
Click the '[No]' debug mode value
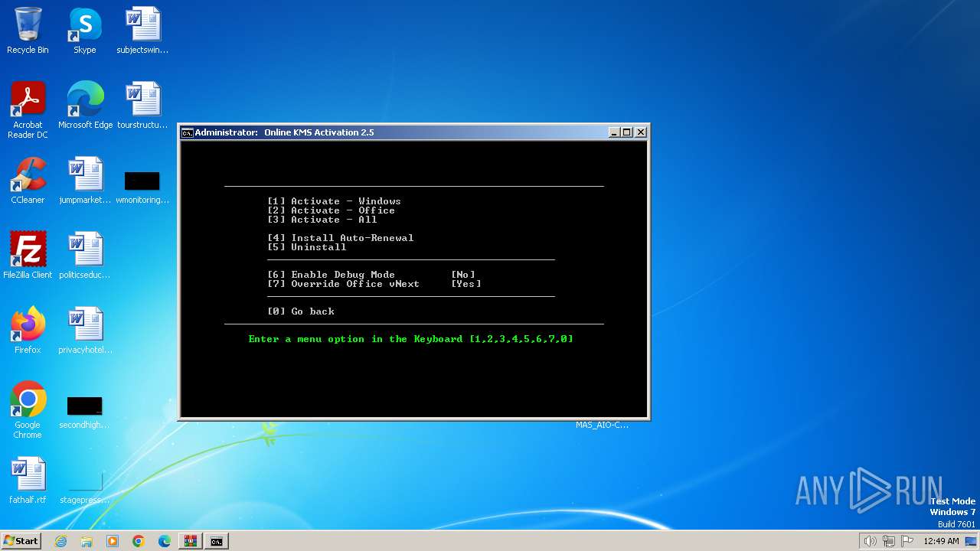pyautogui.click(x=463, y=275)
